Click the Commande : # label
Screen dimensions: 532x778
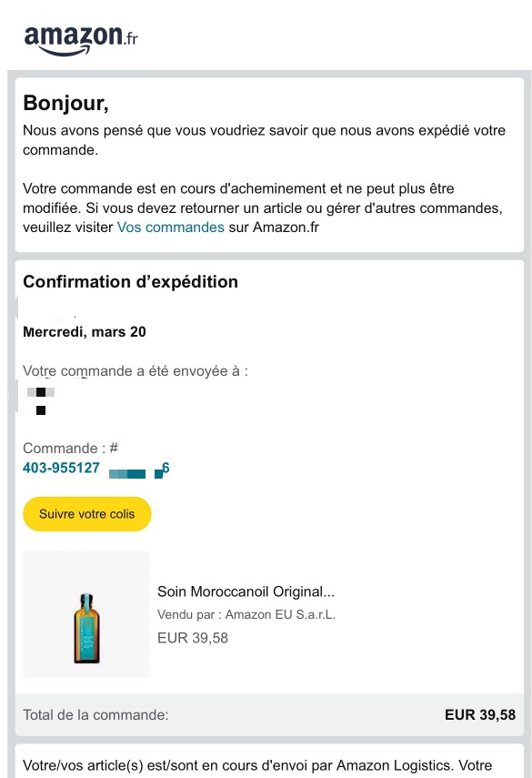pyautogui.click(x=70, y=448)
